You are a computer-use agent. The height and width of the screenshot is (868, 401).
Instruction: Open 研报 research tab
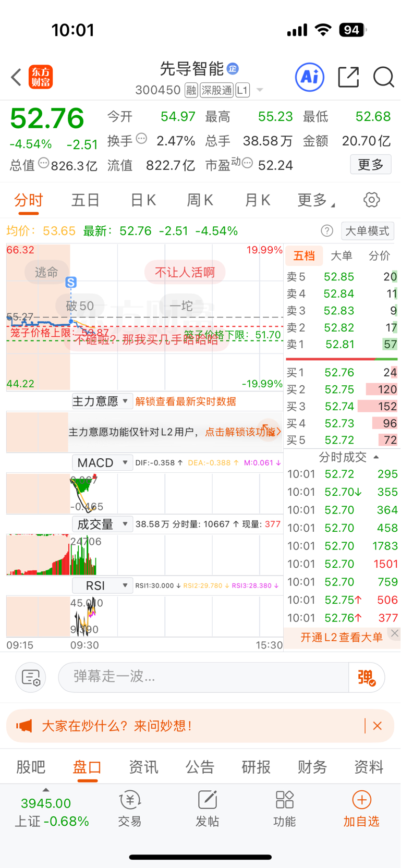(256, 767)
